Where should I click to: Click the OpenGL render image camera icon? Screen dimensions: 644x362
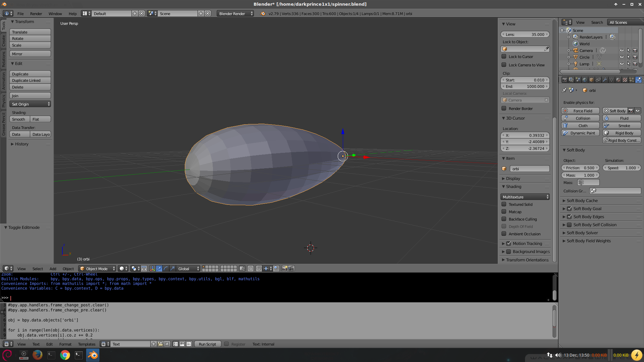[284, 268]
